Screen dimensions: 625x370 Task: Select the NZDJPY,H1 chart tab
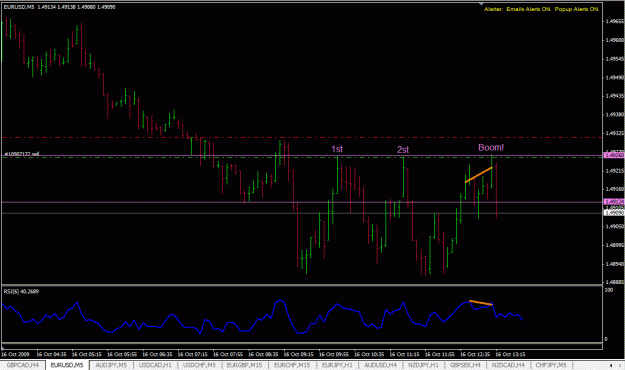(423, 365)
